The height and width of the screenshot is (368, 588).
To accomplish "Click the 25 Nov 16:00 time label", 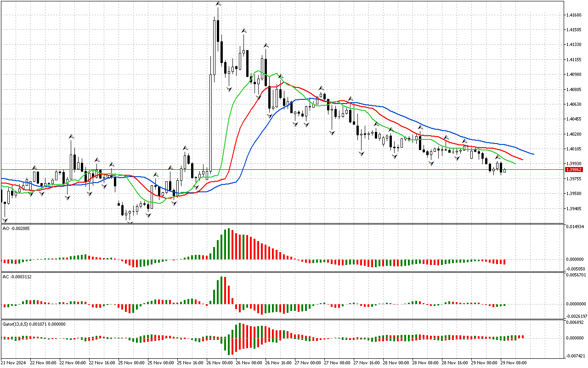I will 191,363.
